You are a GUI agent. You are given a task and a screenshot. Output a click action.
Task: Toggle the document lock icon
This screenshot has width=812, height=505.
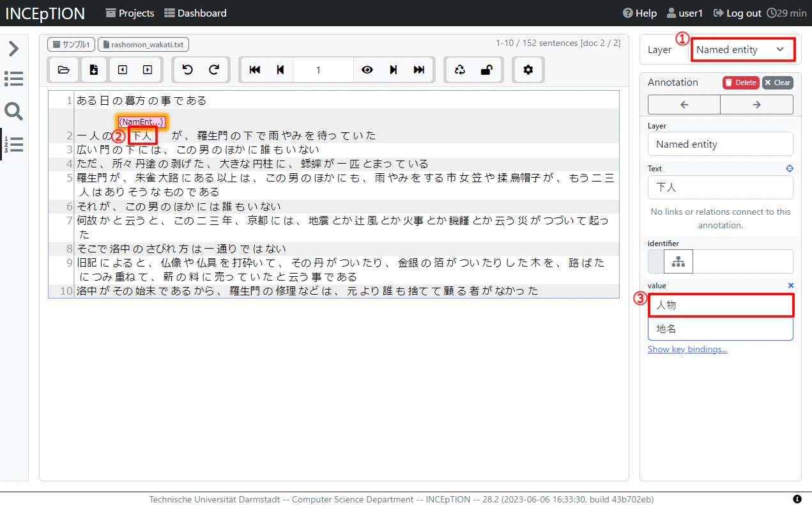tap(487, 70)
